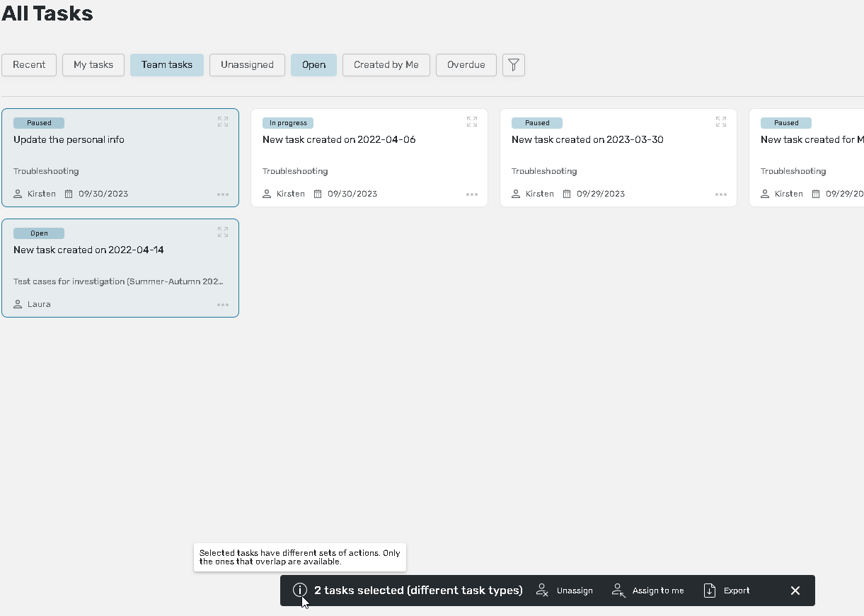The image size is (864, 616).
Task: Expand the 2022-04-14 task card to full view
Action: point(223,233)
